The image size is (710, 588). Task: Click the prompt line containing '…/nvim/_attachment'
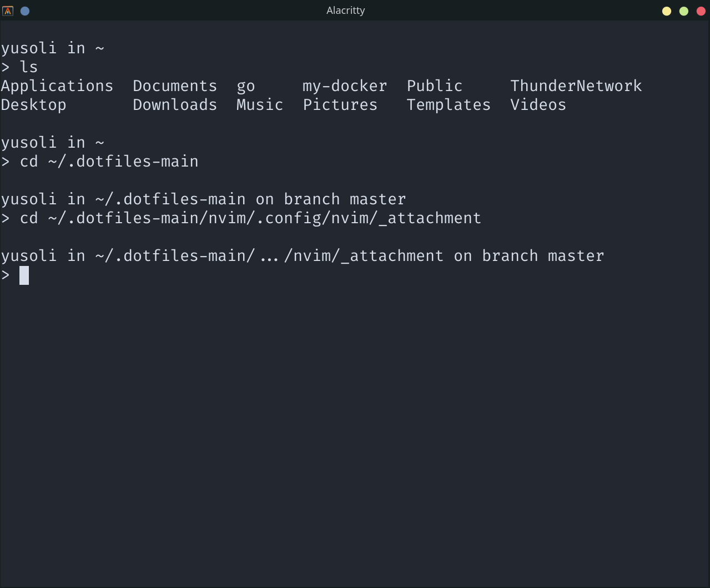pos(303,256)
